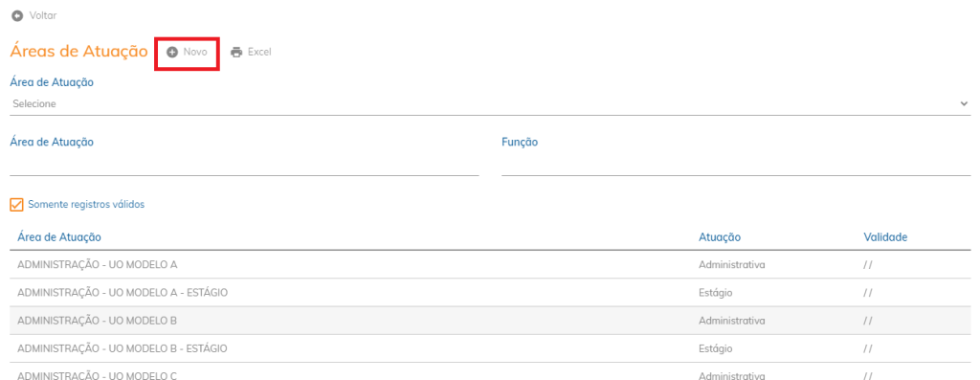The height and width of the screenshot is (380, 980).
Task: Select row ADMINISTRAÇÃO - UO MODELO A
Action: [x=490, y=265]
